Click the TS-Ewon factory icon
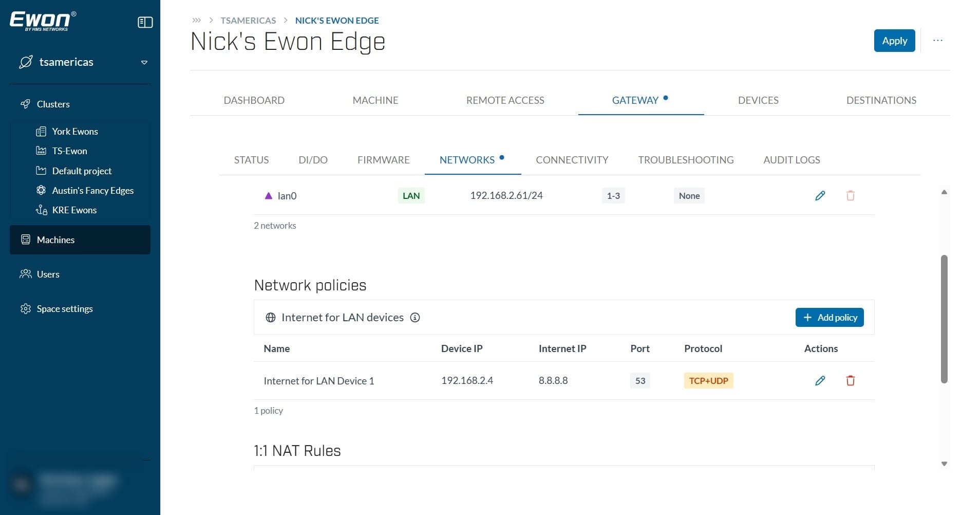980x515 pixels. coord(41,151)
